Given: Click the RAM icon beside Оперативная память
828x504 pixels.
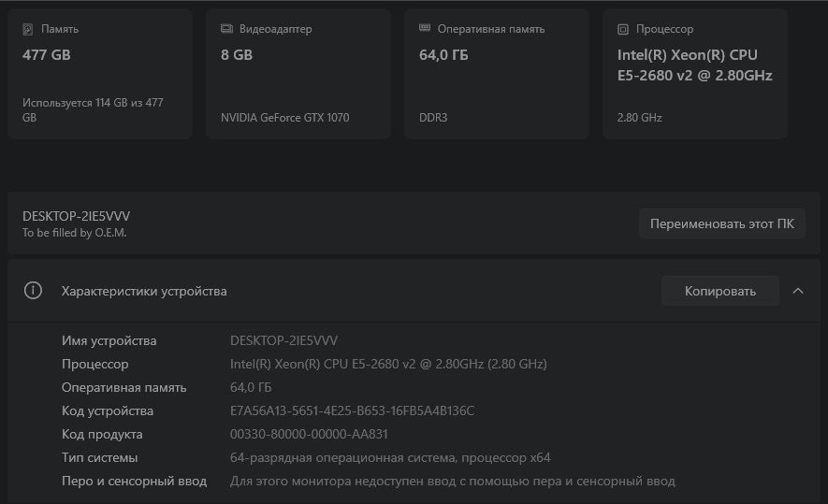Looking at the screenshot, I should pyautogui.click(x=425, y=29).
